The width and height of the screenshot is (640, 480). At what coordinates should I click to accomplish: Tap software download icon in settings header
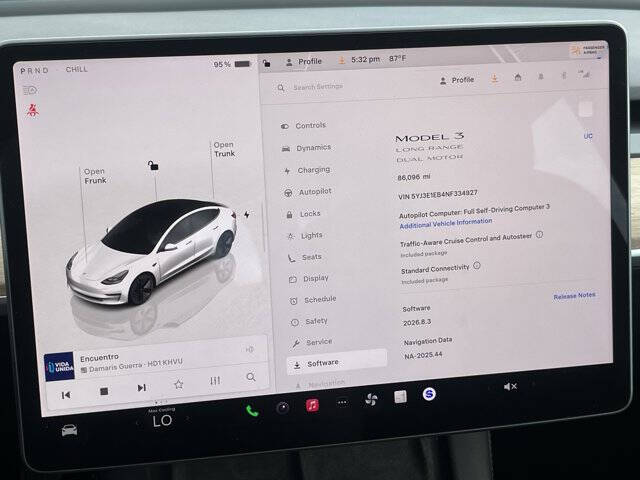tap(495, 78)
